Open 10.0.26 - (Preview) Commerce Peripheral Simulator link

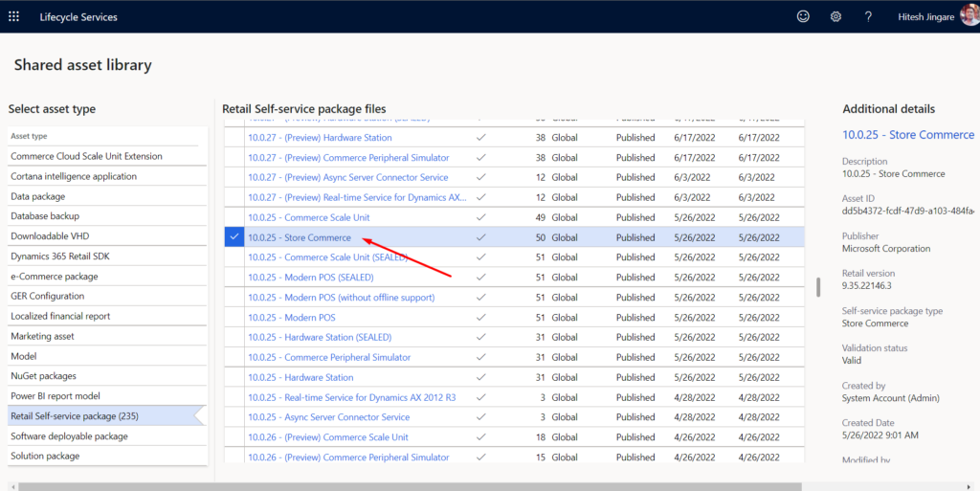pos(348,458)
